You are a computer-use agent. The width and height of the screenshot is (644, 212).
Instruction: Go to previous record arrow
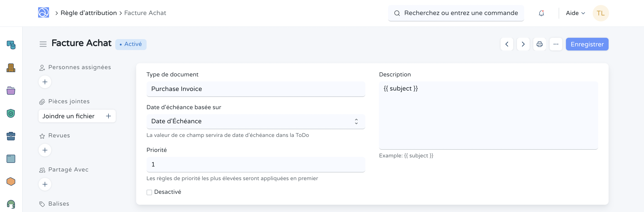click(507, 44)
